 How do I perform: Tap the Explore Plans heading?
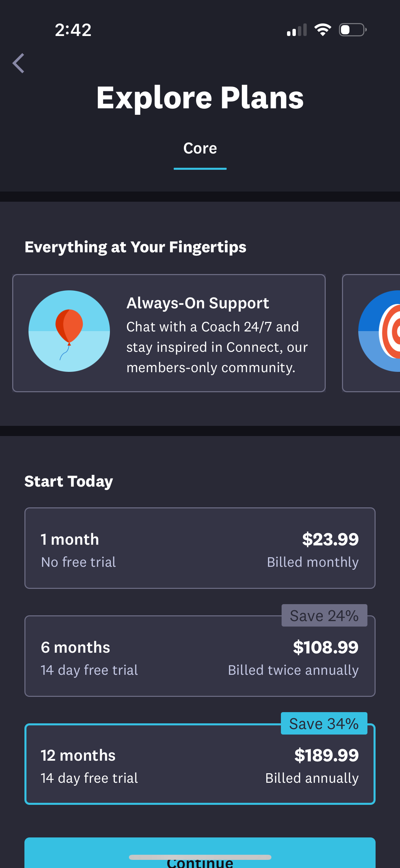200,98
